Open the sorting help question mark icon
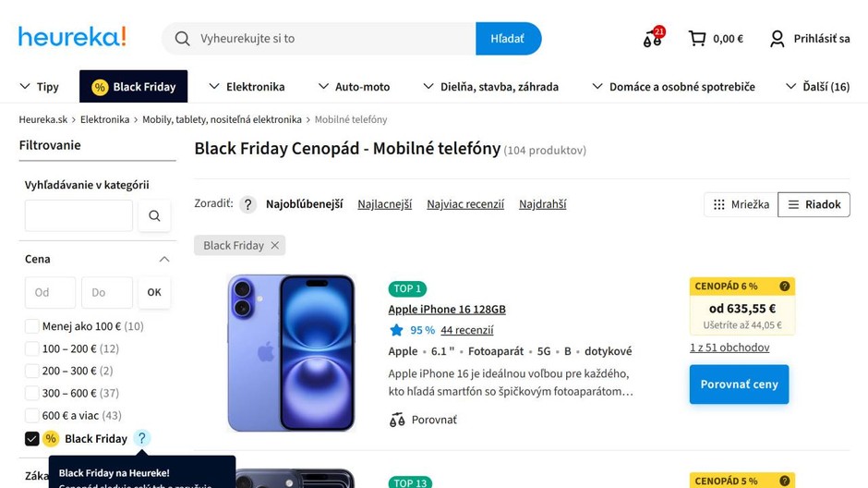Viewport: 868px width, 488px height. (247, 204)
